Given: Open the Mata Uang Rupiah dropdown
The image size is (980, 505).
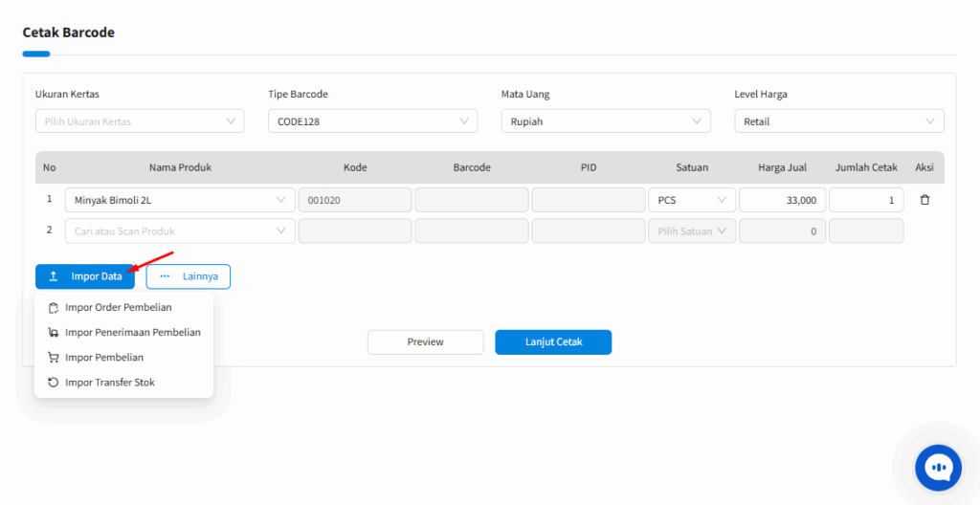Looking at the screenshot, I should tap(606, 121).
